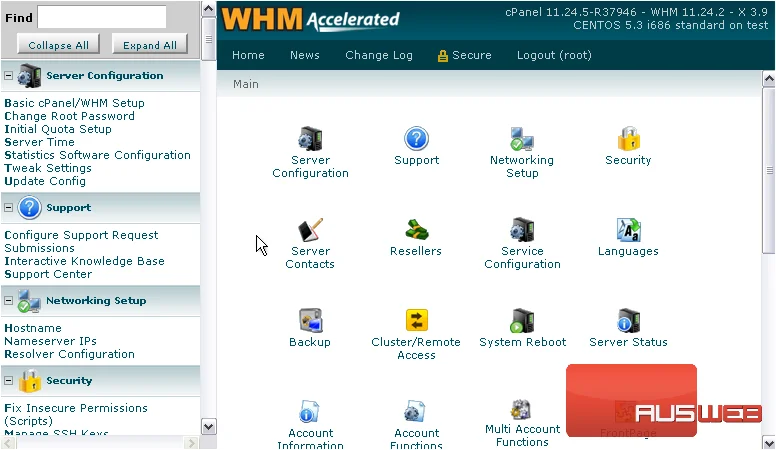This screenshot has width=776, height=450.
Task: Open the Security padlock icon in Main panel
Action: tap(629, 139)
